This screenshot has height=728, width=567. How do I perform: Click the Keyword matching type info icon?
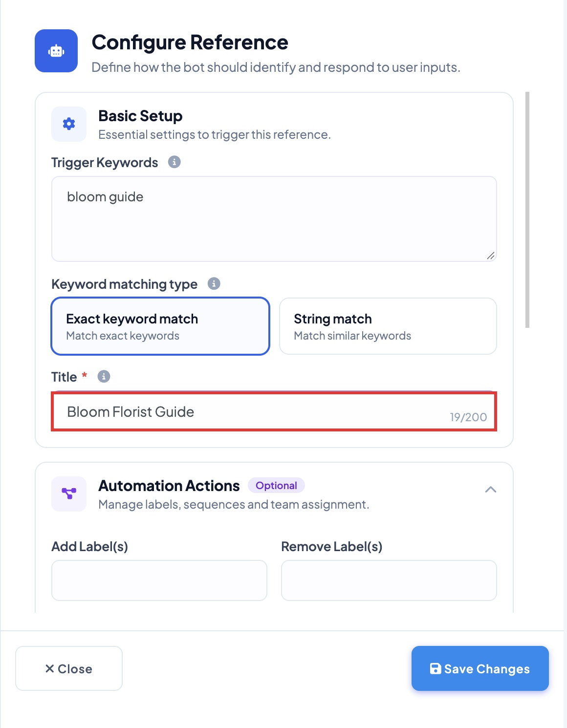[214, 283]
